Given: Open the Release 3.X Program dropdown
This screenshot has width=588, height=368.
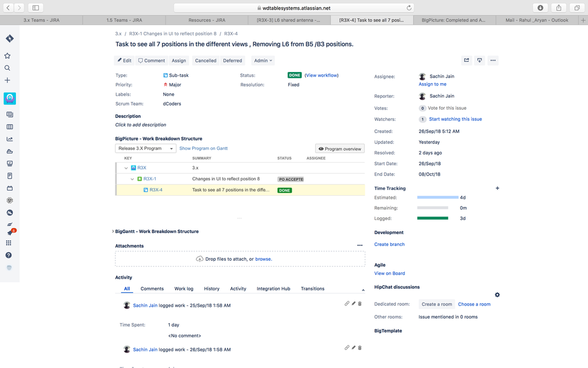Looking at the screenshot, I should tap(146, 149).
